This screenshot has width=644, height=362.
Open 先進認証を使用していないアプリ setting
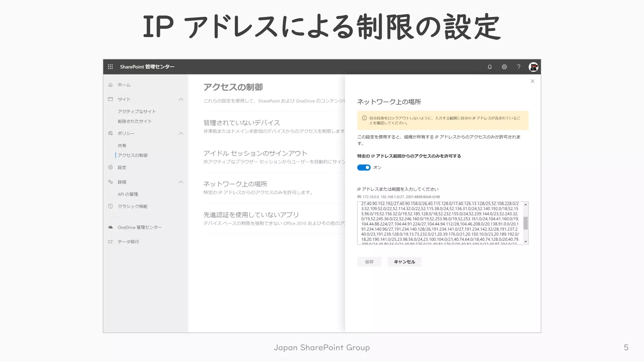pos(251,215)
